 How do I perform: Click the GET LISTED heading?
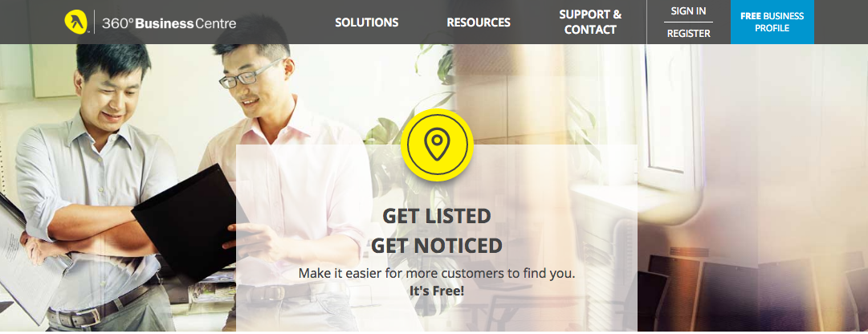[x=437, y=216]
